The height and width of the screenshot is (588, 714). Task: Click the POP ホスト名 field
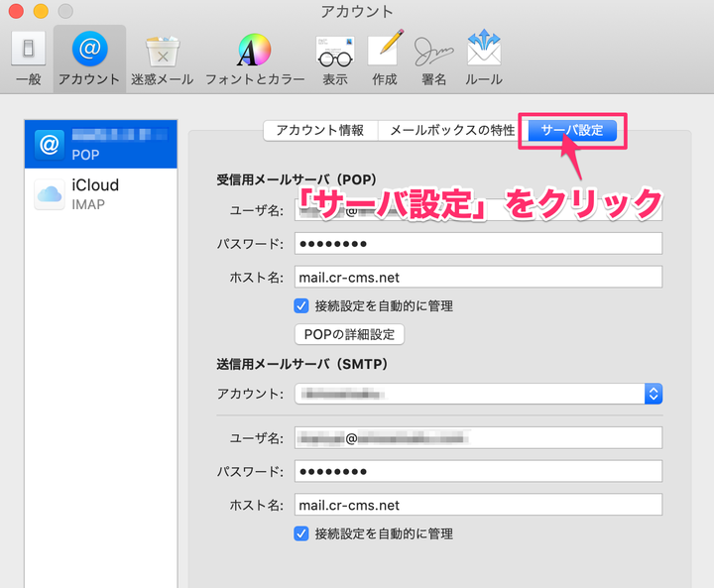click(478, 277)
